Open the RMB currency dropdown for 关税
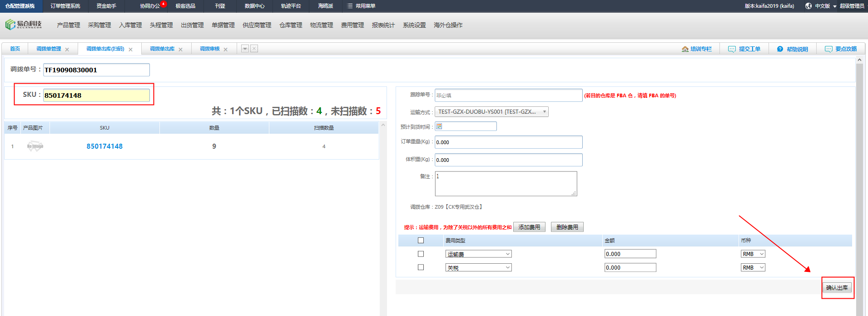 (x=753, y=267)
